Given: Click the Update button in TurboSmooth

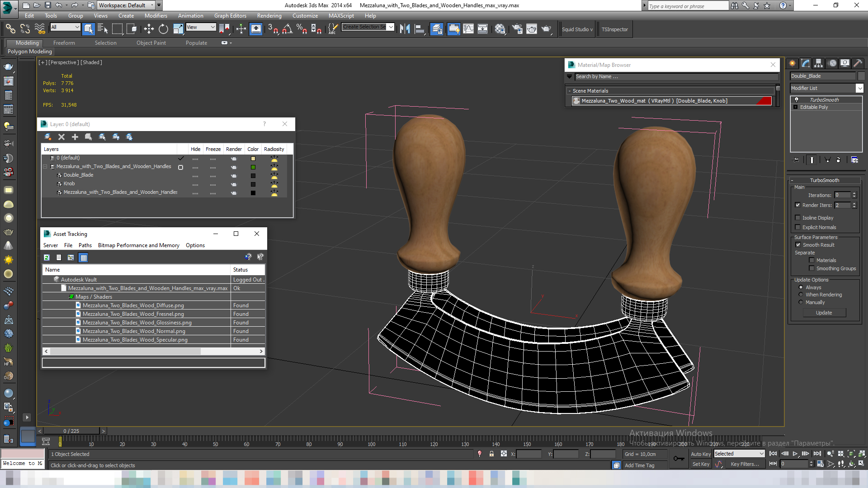Looking at the screenshot, I should (x=824, y=313).
